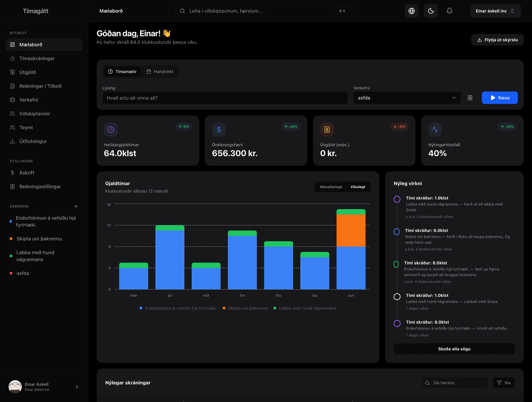Click the red dot next to asfda

point(11,273)
